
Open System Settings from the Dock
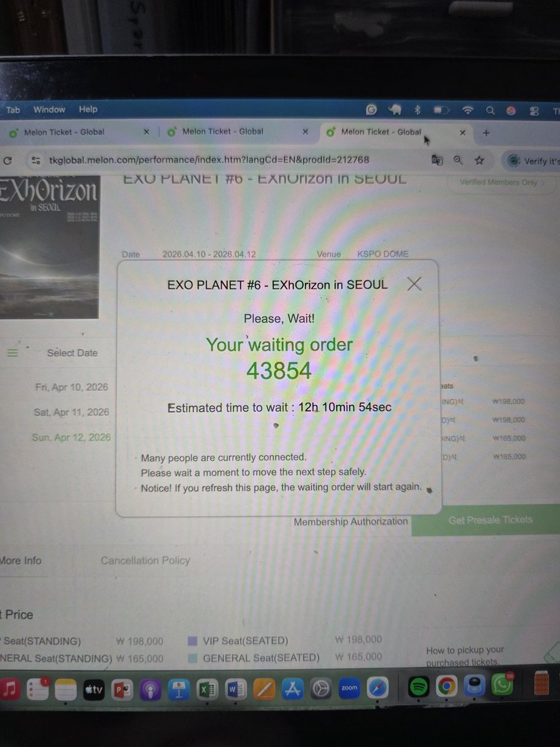[321, 688]
